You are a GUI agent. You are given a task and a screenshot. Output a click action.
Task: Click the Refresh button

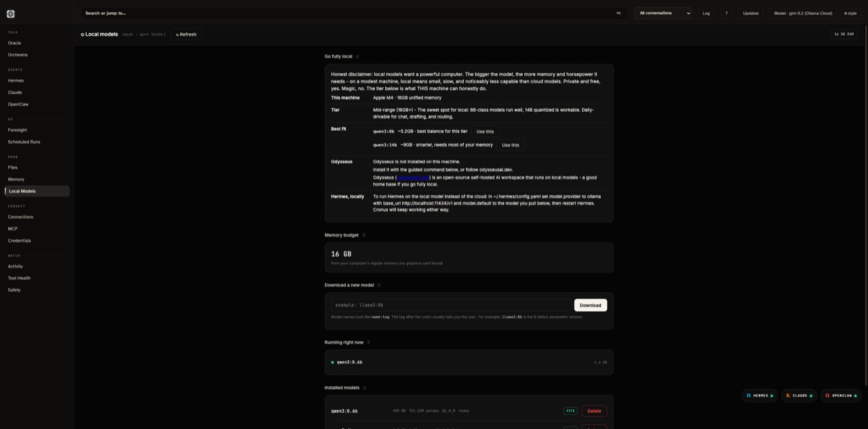pyautogui.click(x=186, y=35)
